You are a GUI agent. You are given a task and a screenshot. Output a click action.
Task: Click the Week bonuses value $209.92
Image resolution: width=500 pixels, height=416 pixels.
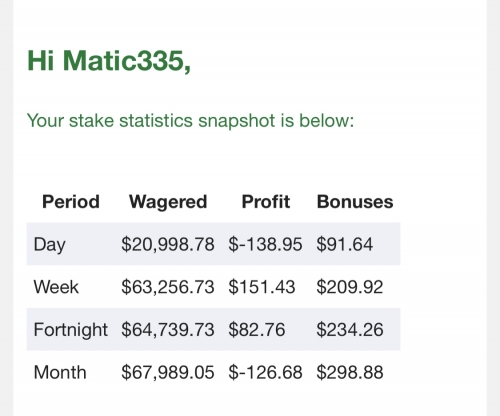pyautogui.click(x=350, y=287)
